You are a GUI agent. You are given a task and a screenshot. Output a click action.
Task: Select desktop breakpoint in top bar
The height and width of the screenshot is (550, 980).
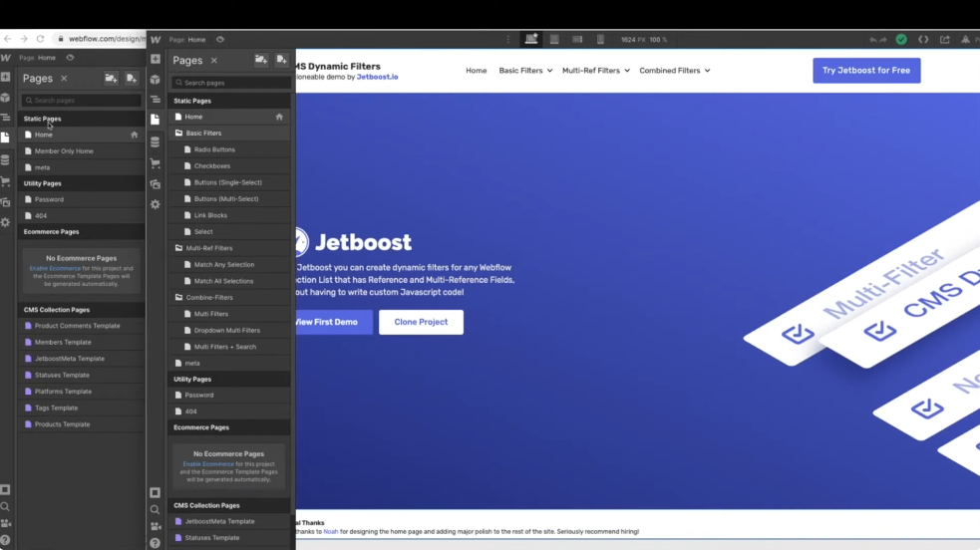pyautogui.click(x=530, y=39)
